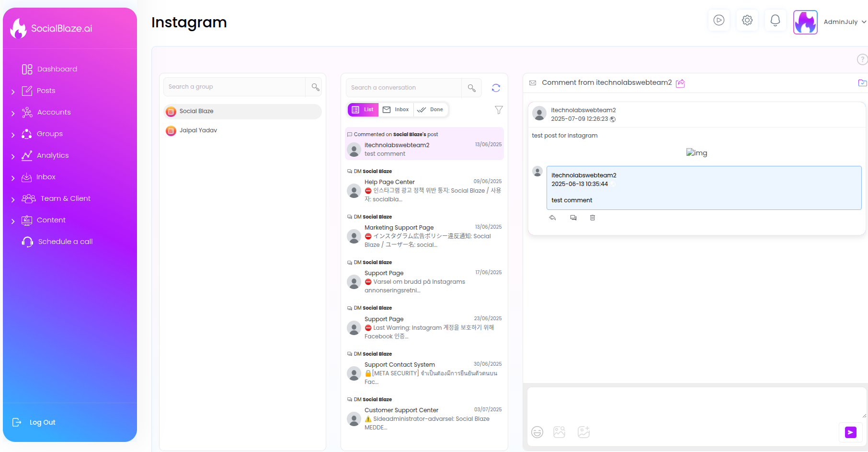Image resolution: width=868 pixels, height=452 pixels.
Task: Switch to the conversation Inbox tab
Action: (396, 110)
